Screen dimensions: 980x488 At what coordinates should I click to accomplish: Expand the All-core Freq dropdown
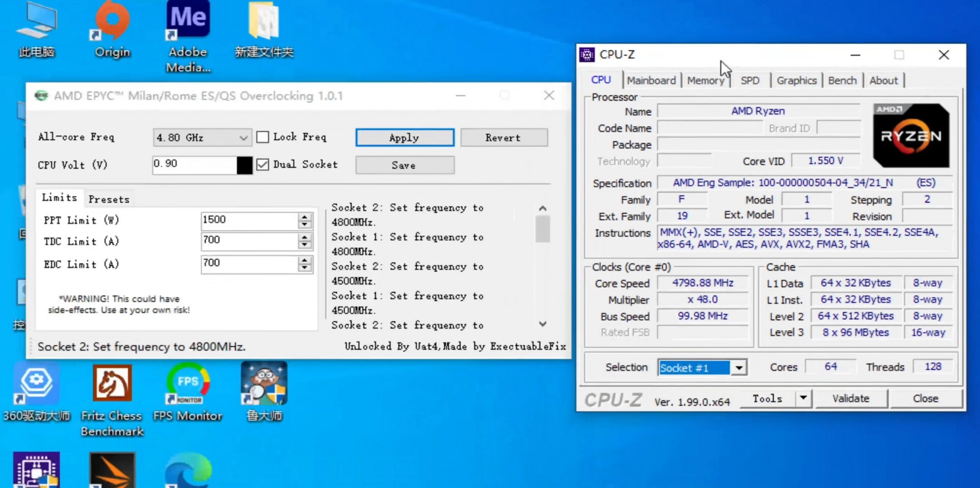click(202, 137)
